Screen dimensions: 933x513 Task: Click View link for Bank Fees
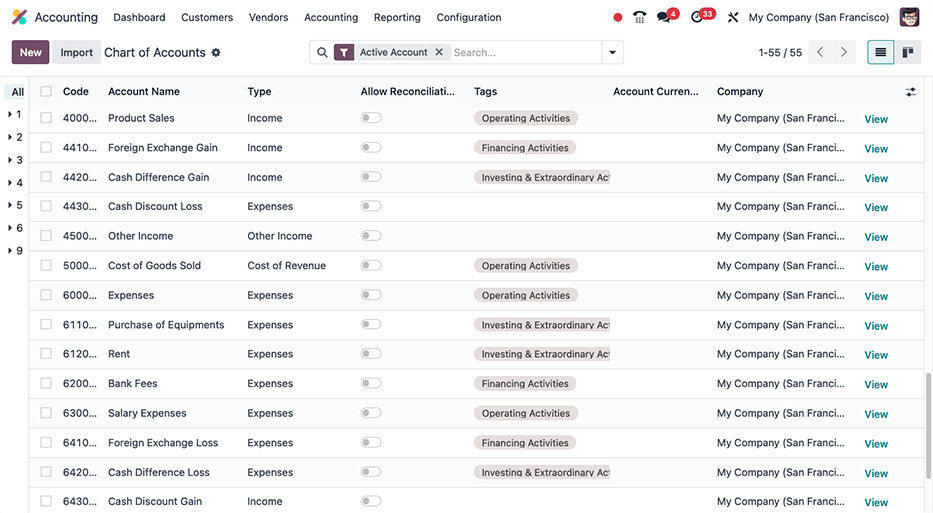(x=876, y=385)
